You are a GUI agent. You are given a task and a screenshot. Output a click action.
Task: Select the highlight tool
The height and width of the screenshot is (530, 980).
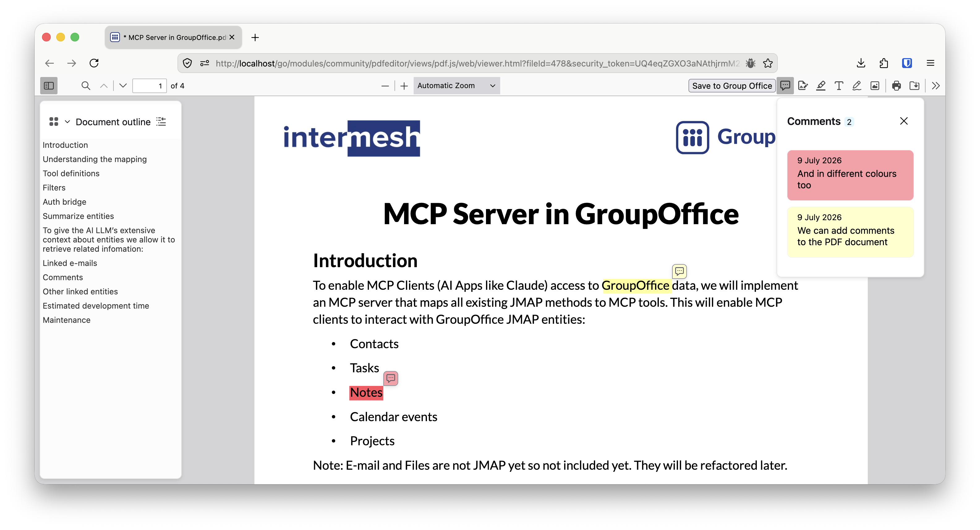pyautogui.click(x=820, y=86)
